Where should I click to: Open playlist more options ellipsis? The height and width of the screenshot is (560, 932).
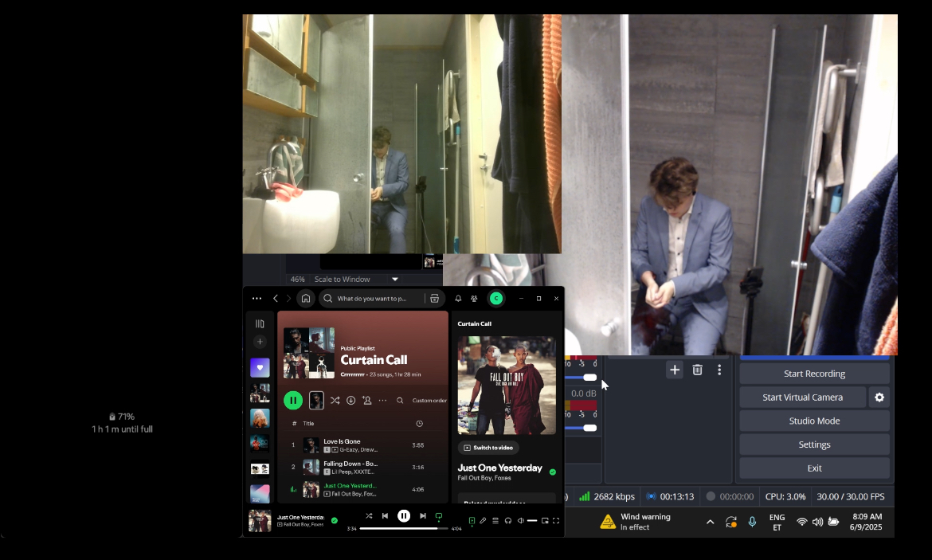click(383, 400)
